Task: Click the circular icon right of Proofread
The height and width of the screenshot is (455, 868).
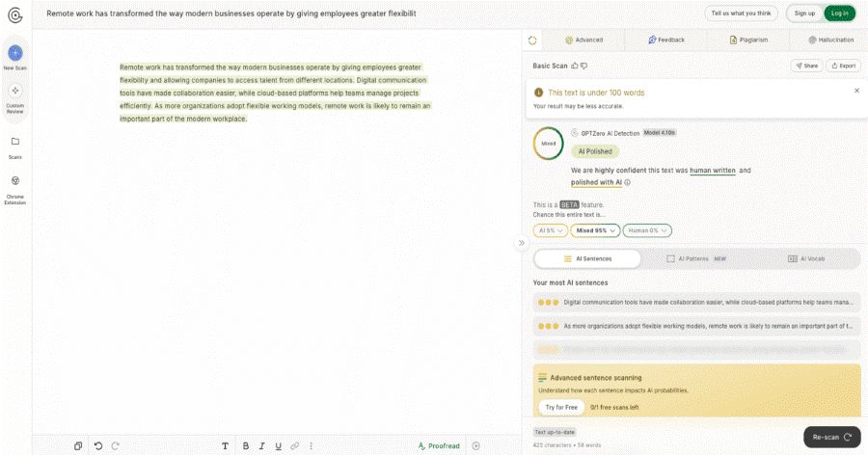Action: tap(476, 445)
